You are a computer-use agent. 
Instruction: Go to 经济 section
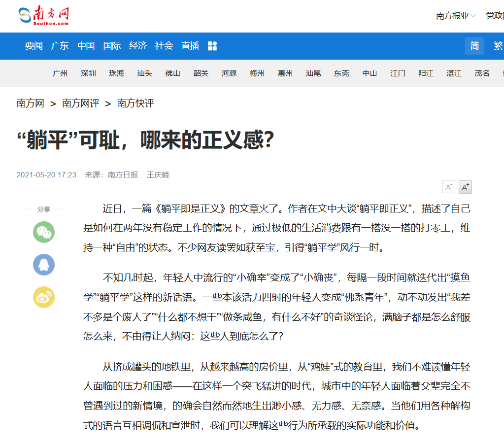click(x=138, y=46)
